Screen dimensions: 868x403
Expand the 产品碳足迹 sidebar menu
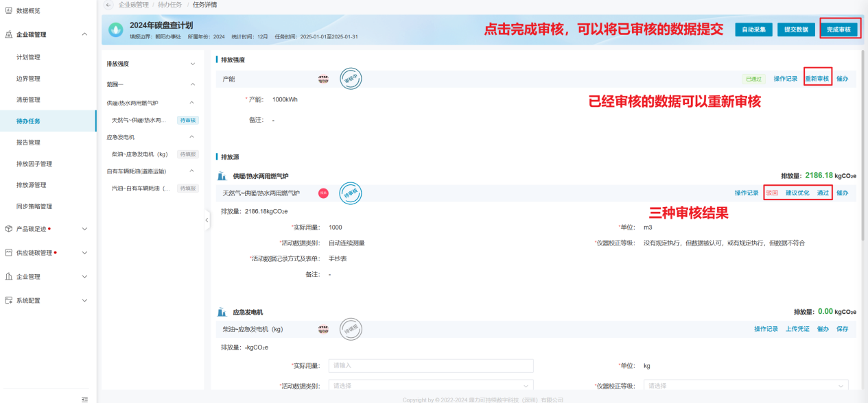click(x=84, y=229)
